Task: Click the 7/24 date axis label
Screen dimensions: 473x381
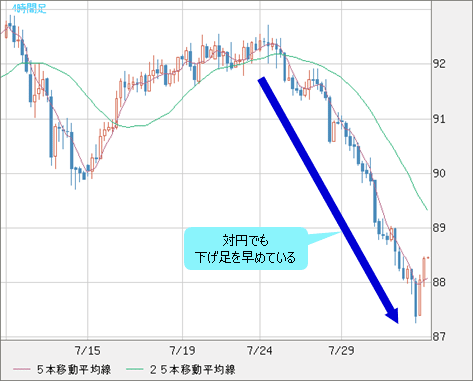Action: 259,351
